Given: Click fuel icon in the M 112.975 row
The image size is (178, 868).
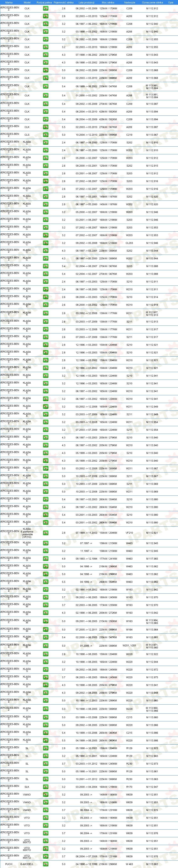Looking at the screenshot, I should 46,677.
